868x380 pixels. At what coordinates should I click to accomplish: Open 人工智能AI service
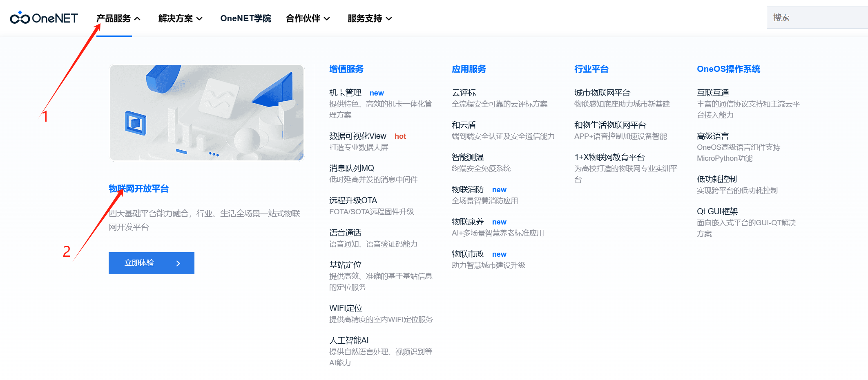tap(349, 341)
